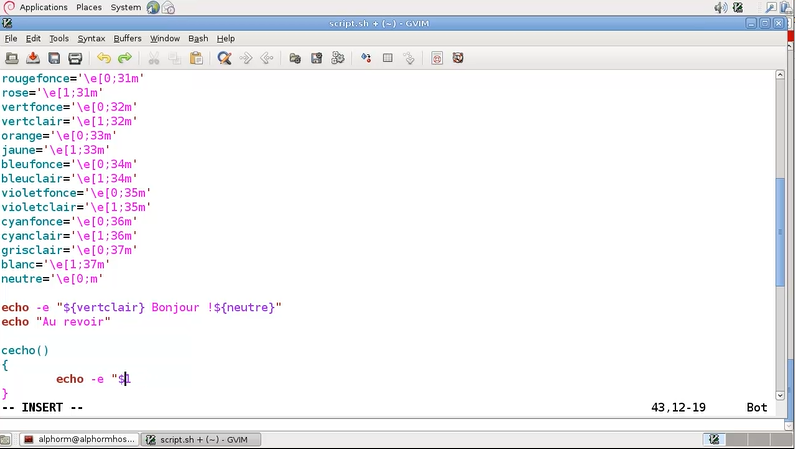Click the Print toolbar icon

click(75, 59)
